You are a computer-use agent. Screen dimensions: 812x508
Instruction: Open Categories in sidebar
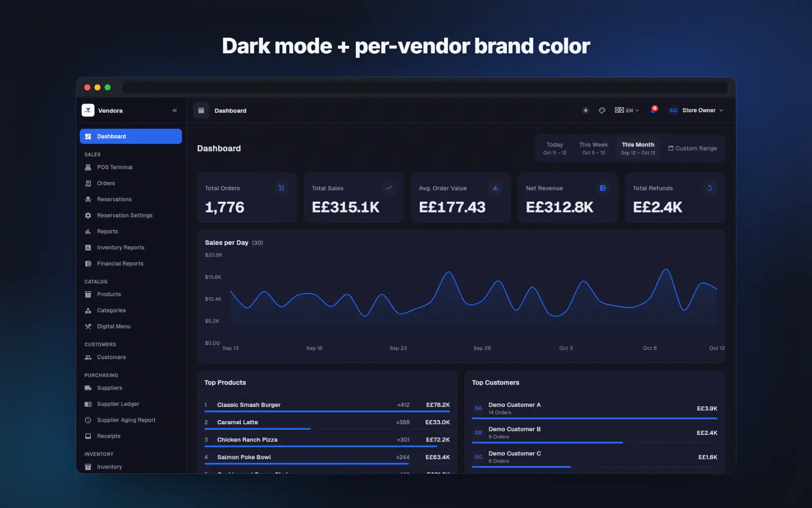(130, 310)
